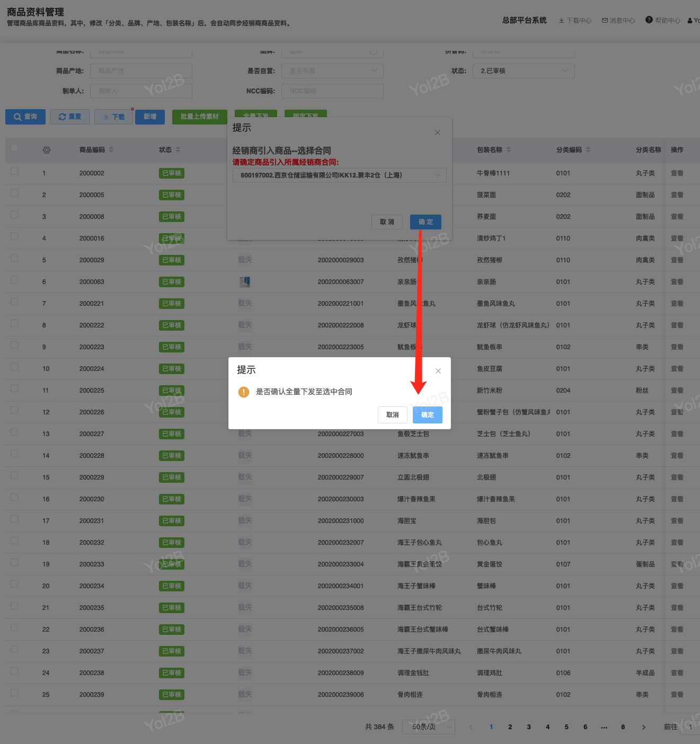This screenshot has width=700, height=744.
Task: Go to page 3 in pagination
Action: pos(529,727)
